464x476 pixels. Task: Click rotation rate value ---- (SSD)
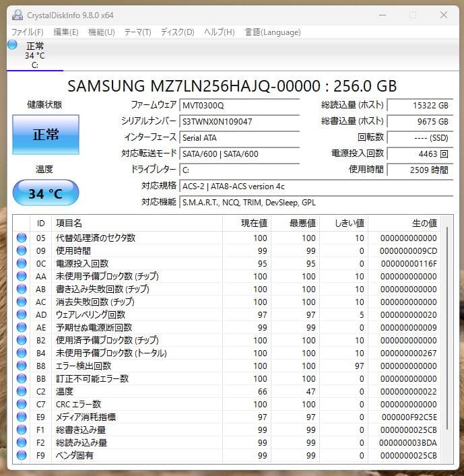click(x=420, y=138)
